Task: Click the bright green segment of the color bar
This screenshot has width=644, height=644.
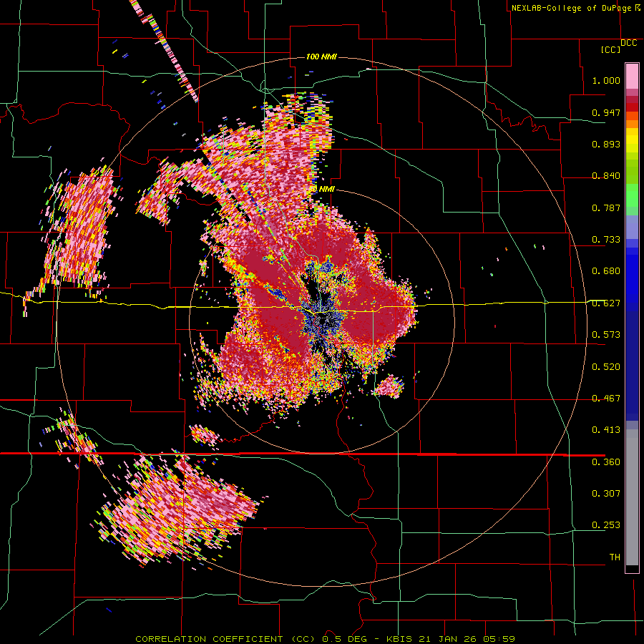Action: [632, 195]
